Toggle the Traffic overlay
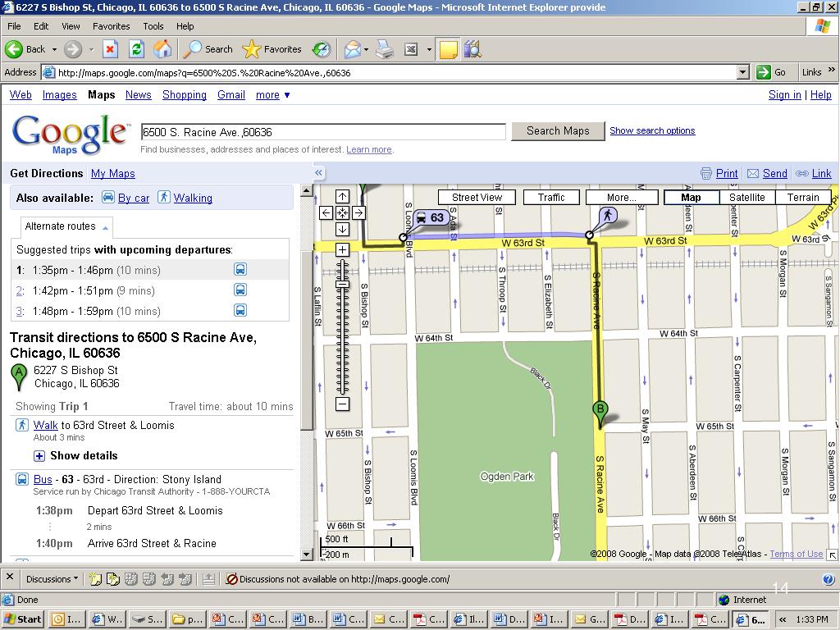Screen dimensions: 840x630 tap(551, 197)
